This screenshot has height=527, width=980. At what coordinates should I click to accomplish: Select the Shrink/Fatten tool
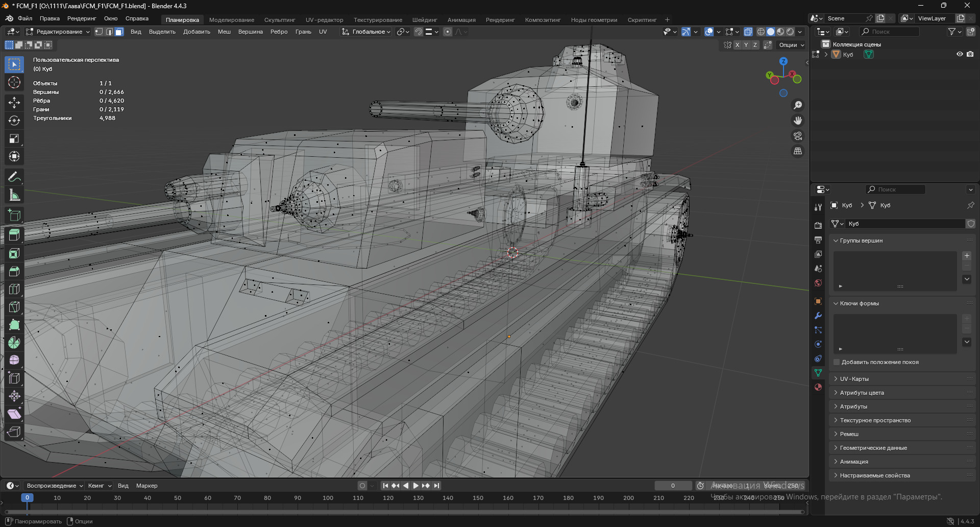coord(14,396)
